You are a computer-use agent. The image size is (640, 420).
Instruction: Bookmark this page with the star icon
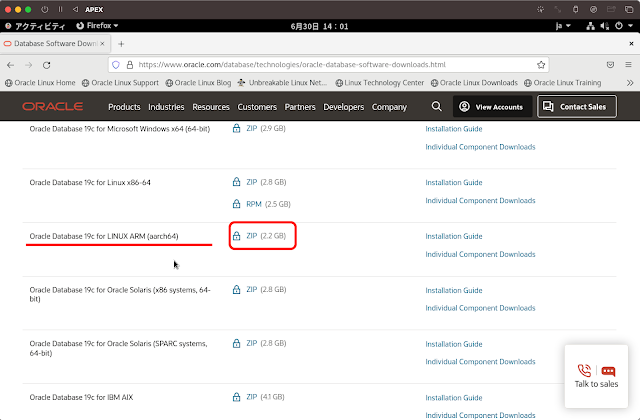(541, 65)
